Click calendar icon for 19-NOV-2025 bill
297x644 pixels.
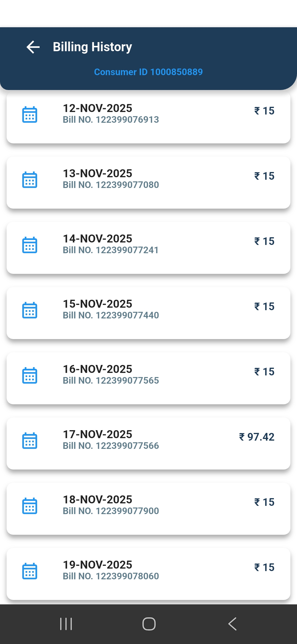tap(30, 571)
